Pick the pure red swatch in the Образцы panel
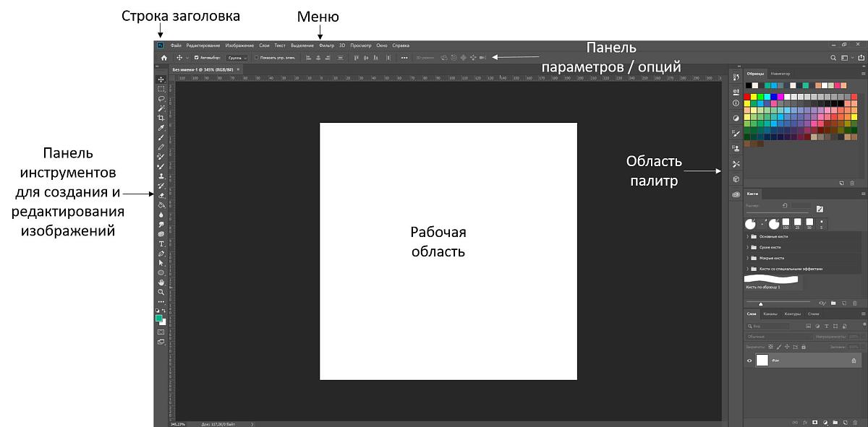This screenshot has height=427, width=868. 747,97
